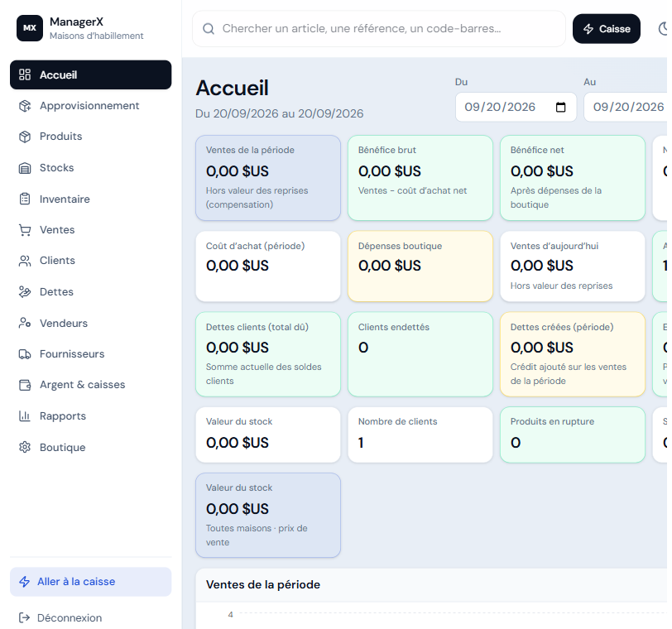Image resolution: width=672 pixels, height=629 pixels.
Task: Click the Au date input field
Action: tap(626, 107)
